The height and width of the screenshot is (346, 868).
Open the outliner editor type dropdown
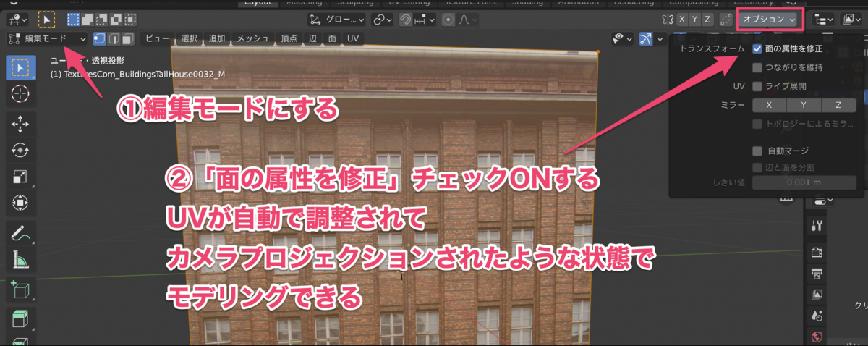click(x=823, y=20)
